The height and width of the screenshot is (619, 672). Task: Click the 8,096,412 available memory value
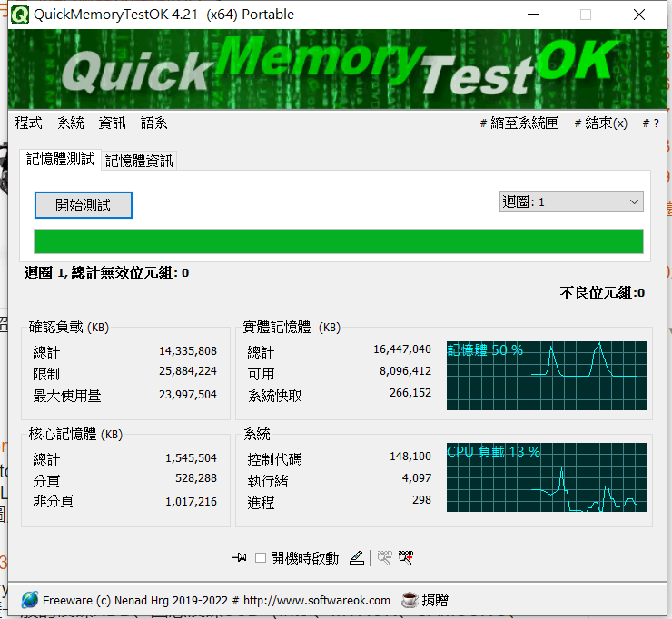pyautogui.click(x=405, y=371)
